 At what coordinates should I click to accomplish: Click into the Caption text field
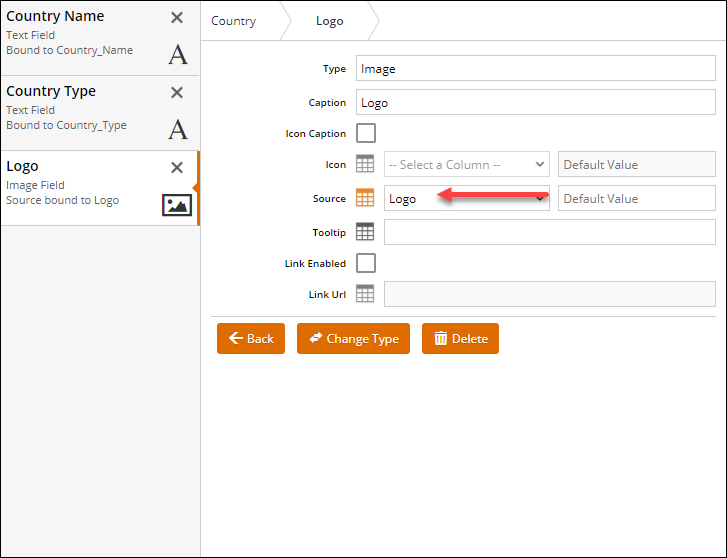coord(535,103)
